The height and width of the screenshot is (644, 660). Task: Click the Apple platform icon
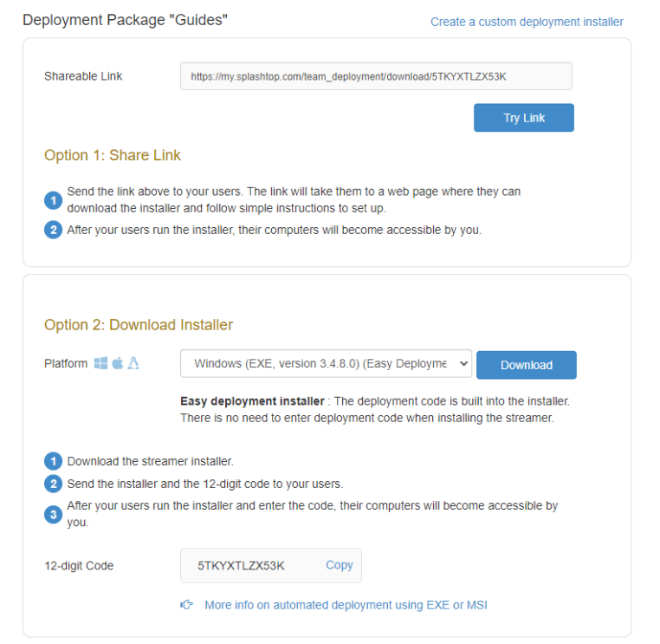(117, 364)
